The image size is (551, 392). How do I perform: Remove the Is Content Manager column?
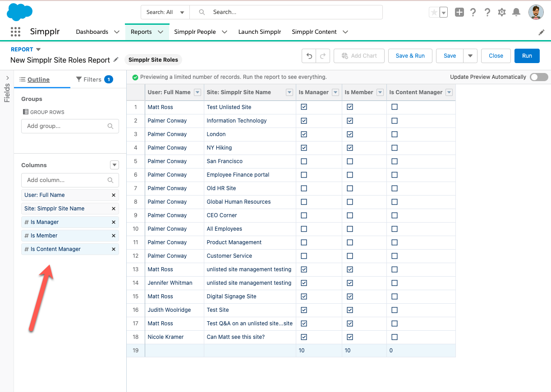[x=114, y=249]
